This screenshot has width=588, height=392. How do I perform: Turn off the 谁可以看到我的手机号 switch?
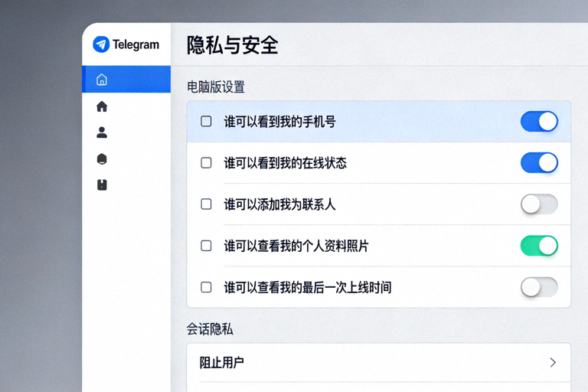tap(539, 121)
